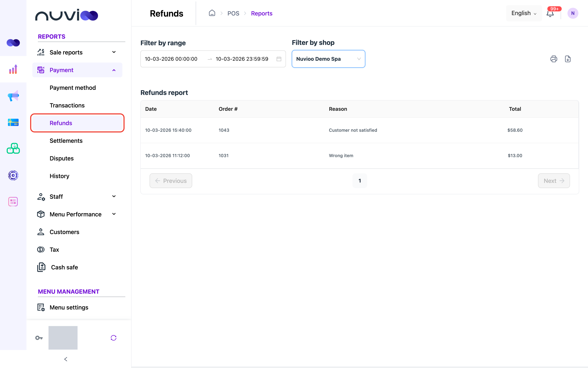Open the marketing megaphone rail icon
Viewport: 588px width, 368px height.
(13, 96)
